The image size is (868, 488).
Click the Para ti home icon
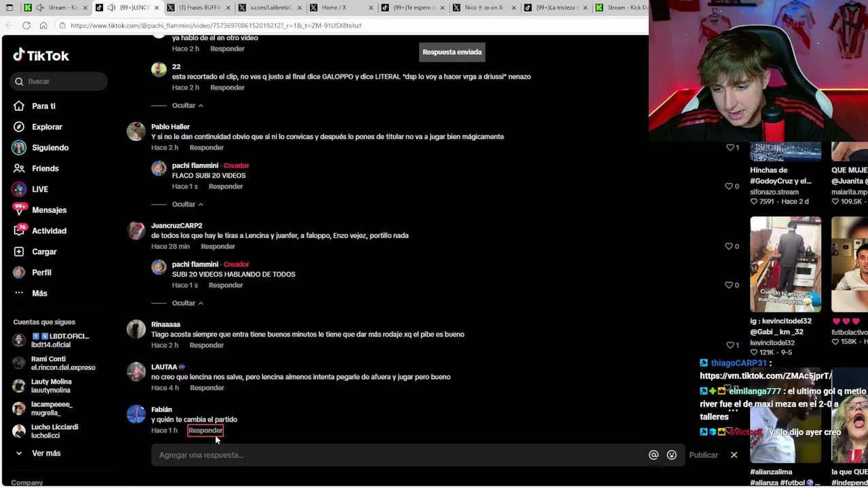click(19, 106)
